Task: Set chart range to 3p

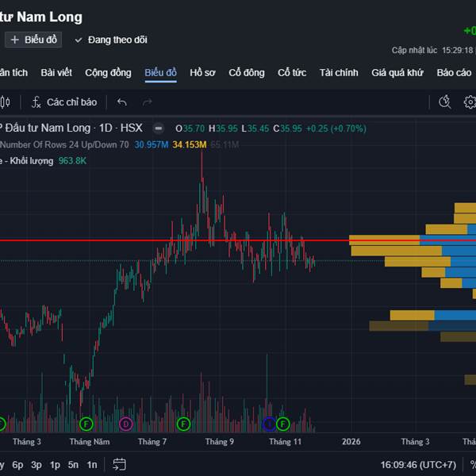Action: 36,465
